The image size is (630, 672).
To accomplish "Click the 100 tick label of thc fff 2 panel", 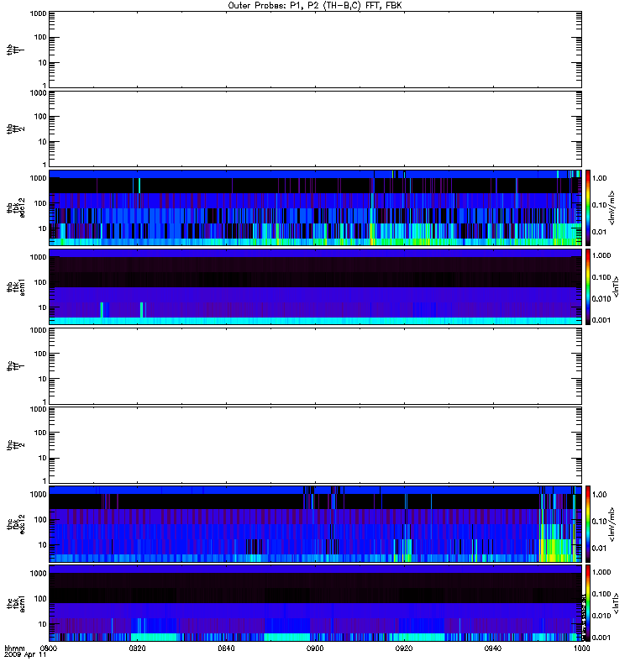I will 40,433.
